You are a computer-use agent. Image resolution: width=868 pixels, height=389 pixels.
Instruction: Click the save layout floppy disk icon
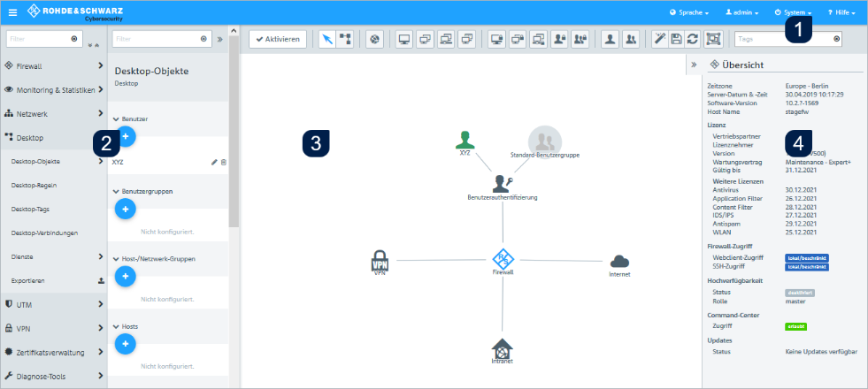[677, 39]
